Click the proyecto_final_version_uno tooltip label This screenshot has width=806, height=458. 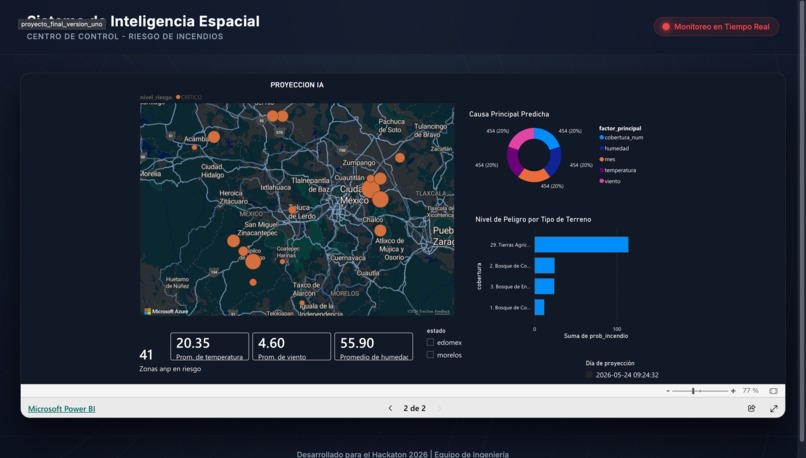pos(62,24)
